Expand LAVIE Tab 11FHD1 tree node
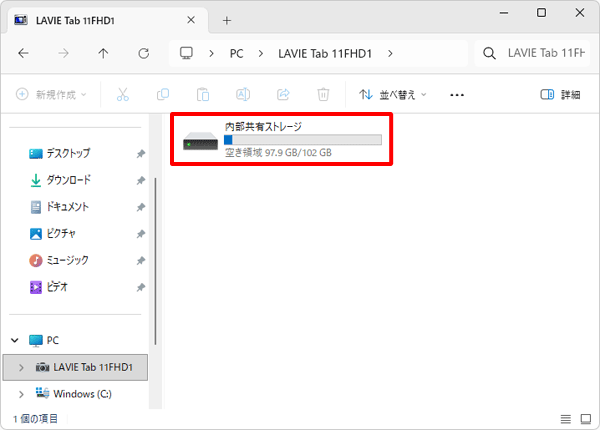600x430 pixels. (21, 368)
